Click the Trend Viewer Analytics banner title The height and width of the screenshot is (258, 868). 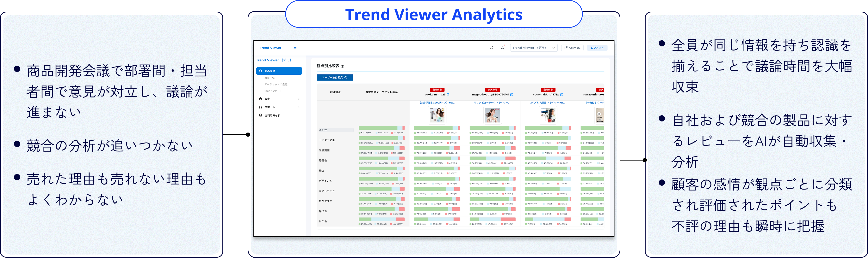434,15
